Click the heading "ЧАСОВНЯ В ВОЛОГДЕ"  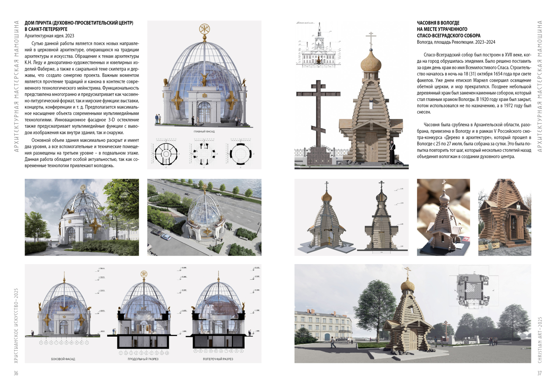[x=438, y=23]
